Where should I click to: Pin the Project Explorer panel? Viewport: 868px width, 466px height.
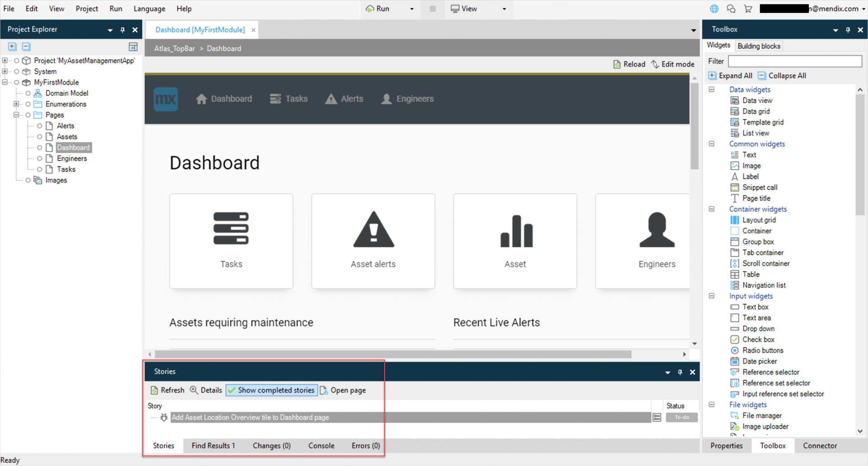pos(122,29)
